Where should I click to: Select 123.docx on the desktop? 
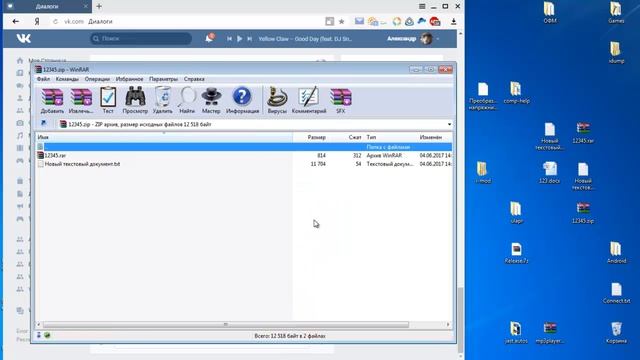549,173
